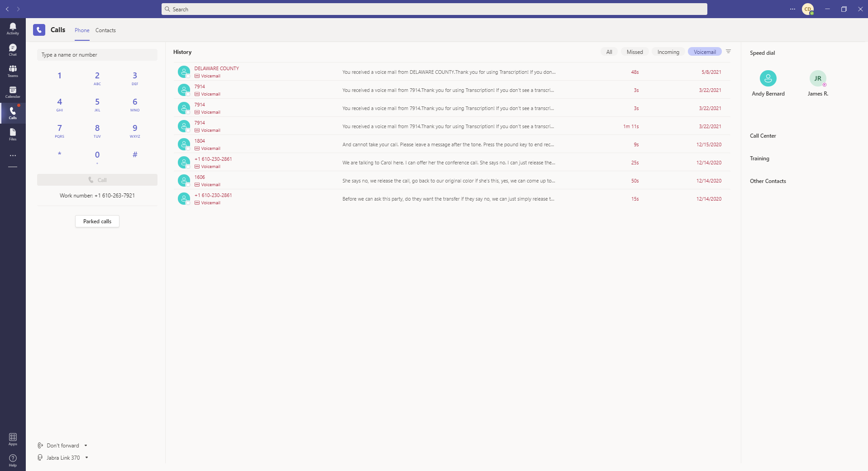Image resolution: width=868 pixels, height=471 pixels.
Task: Open the Apps store icon
Action: coord(13,439)
